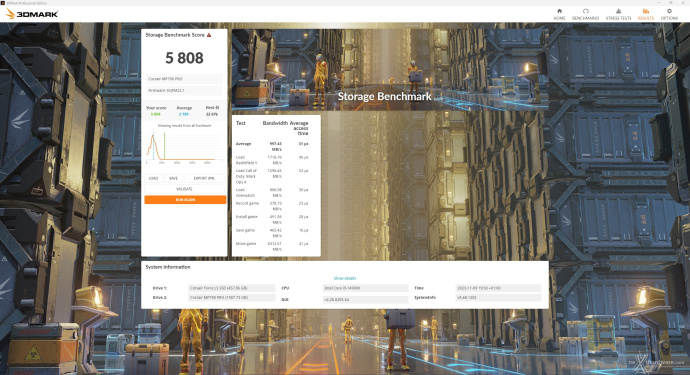Click the Your score value
690x375 pixels.
click(x=156, y=114)
